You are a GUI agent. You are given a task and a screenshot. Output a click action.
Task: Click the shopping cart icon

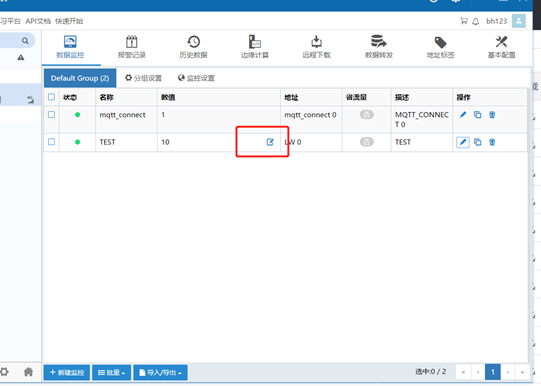click(464, 21)
